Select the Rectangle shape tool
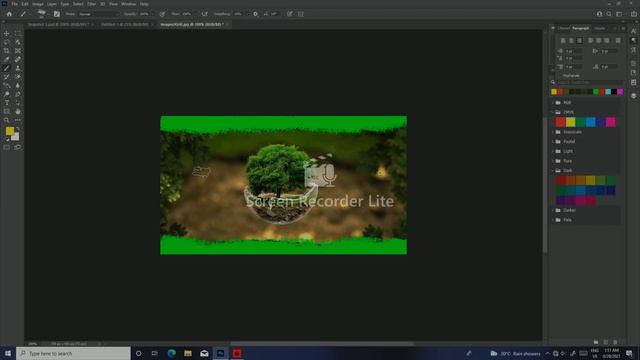Viewport: 640px width, 360px height. tap(7, 111)
